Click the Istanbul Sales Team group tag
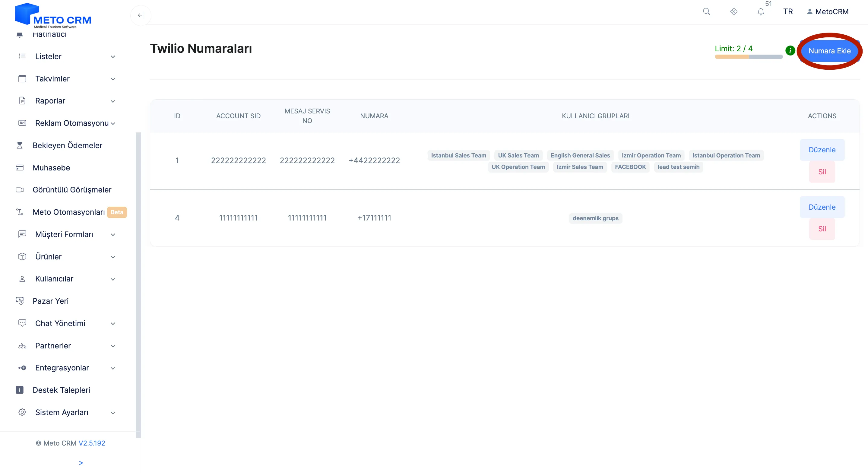868x473 pixels. pos(459,155)
